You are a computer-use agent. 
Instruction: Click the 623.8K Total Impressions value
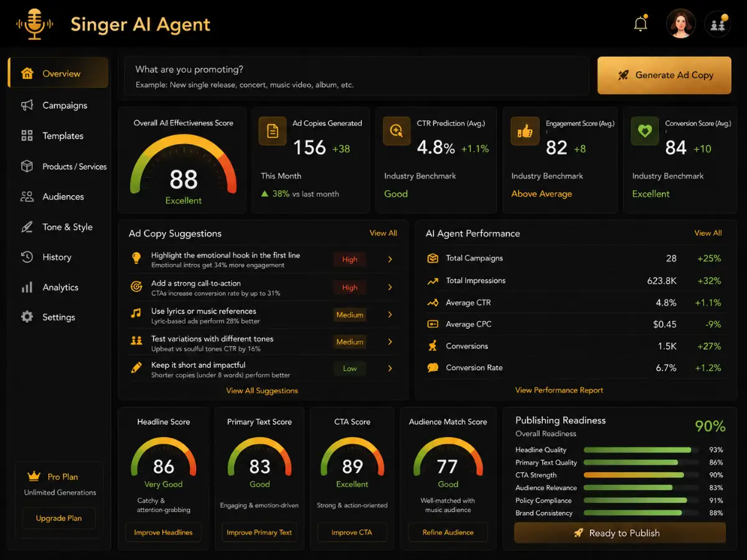tap(662, 281)
